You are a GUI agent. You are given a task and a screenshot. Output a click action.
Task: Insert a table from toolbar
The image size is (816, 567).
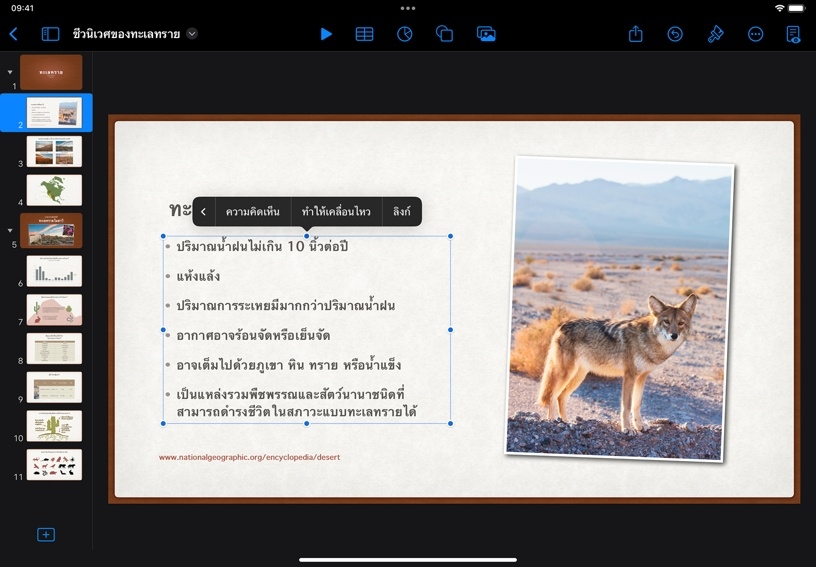365,34
